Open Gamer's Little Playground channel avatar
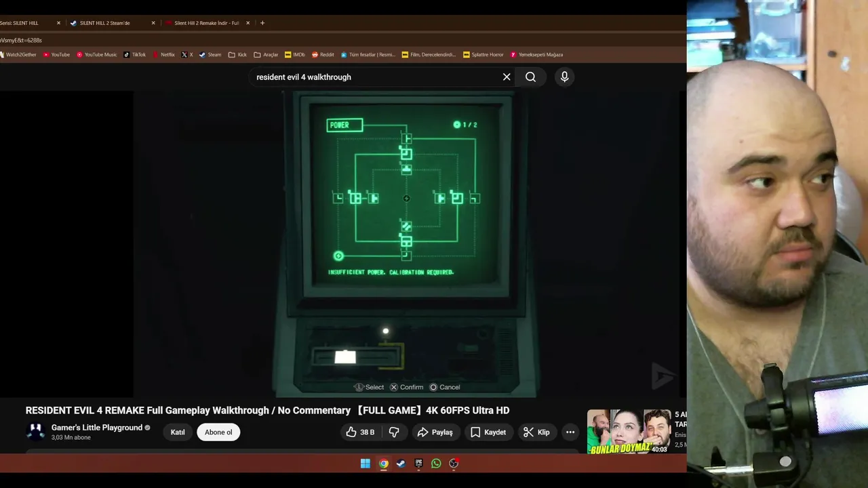Viewport: 868px width, 488px height. [x=35, y=432]
